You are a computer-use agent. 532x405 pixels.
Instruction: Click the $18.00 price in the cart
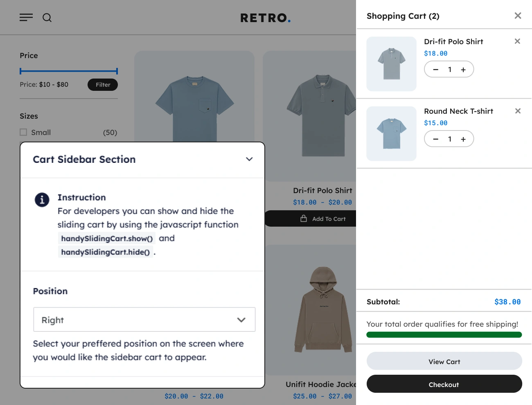[436, 54]
